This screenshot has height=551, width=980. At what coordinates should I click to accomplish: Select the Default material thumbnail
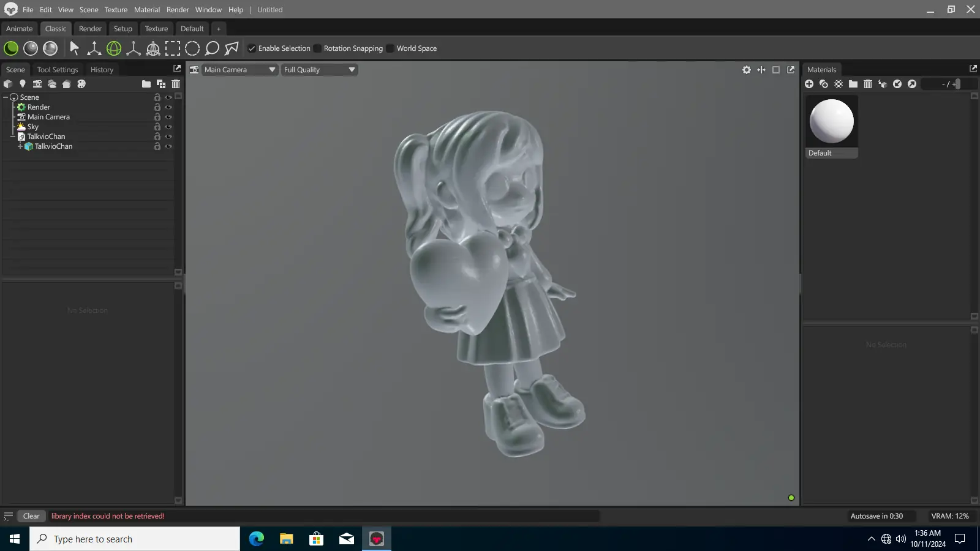pyautogui.click(x=832, y=127)
